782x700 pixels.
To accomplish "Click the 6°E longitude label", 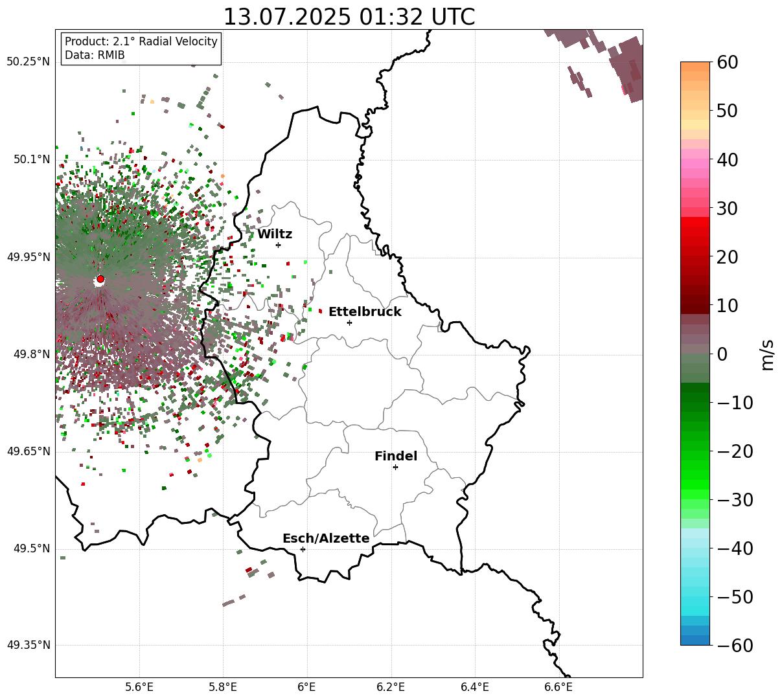I will click(x=307, y=687).
